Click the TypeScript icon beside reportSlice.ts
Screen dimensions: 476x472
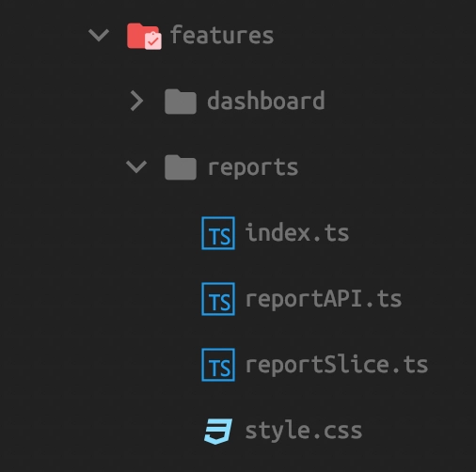(x=218, y=365)
